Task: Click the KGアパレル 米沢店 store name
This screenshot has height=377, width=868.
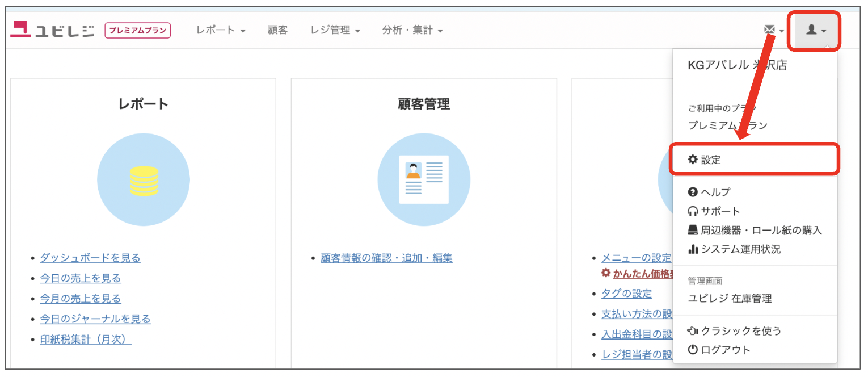Action: tap(737, 65)
